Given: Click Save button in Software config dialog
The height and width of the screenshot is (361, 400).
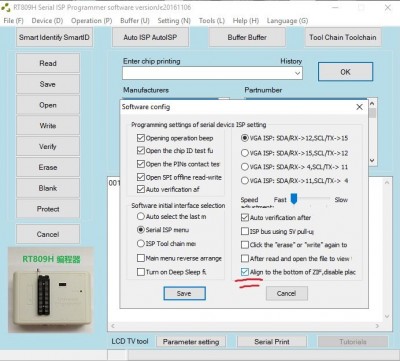Looking at the screenshot, I should tap(184, 293).
